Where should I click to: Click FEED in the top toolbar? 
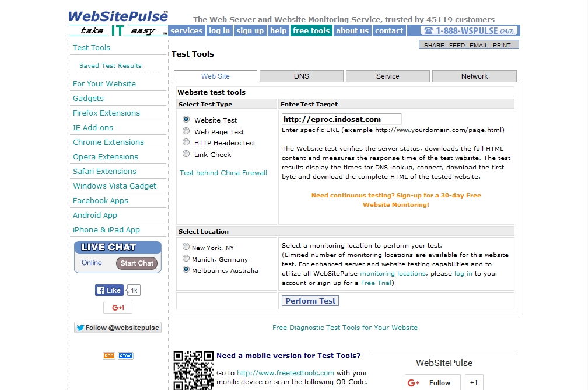(x=457, y=45)
